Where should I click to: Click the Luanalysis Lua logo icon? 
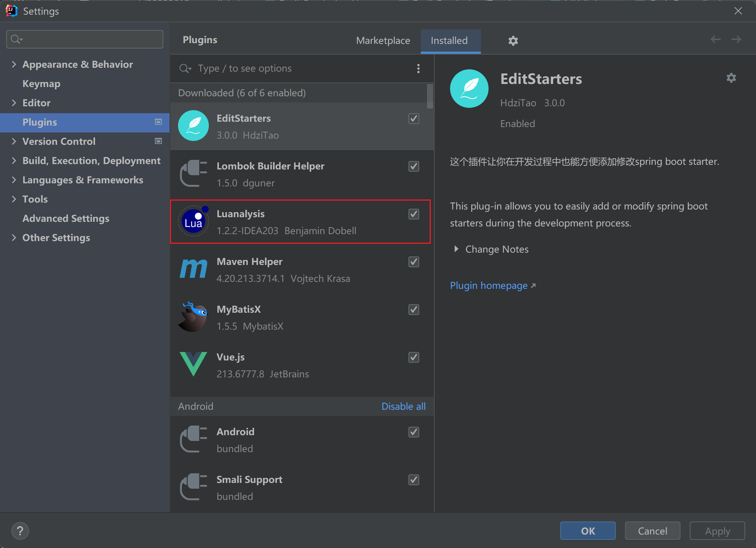coord(193,221)
